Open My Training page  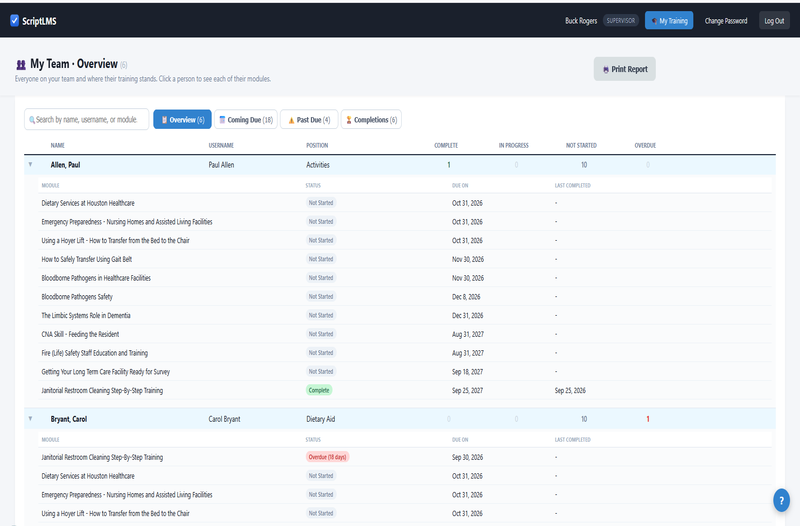669,20
